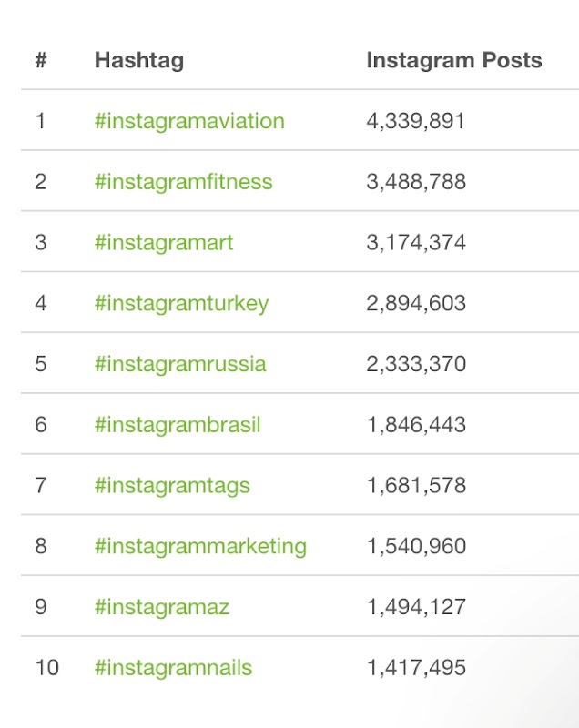Visit the #instagramrussia hashtag link

pyautogui.click(x=180, y=364)
